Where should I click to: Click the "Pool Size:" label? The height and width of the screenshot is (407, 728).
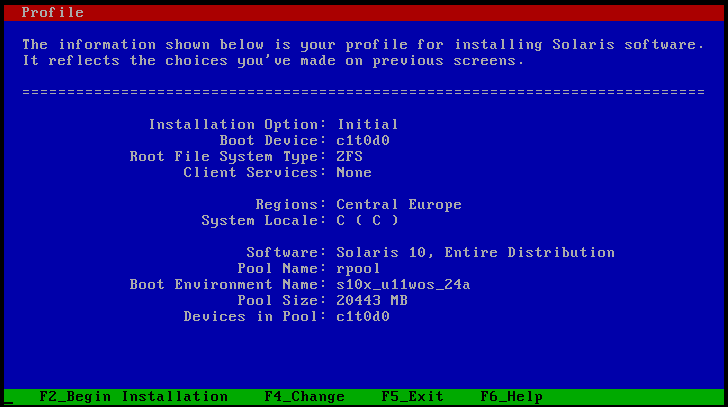point(282,301)
